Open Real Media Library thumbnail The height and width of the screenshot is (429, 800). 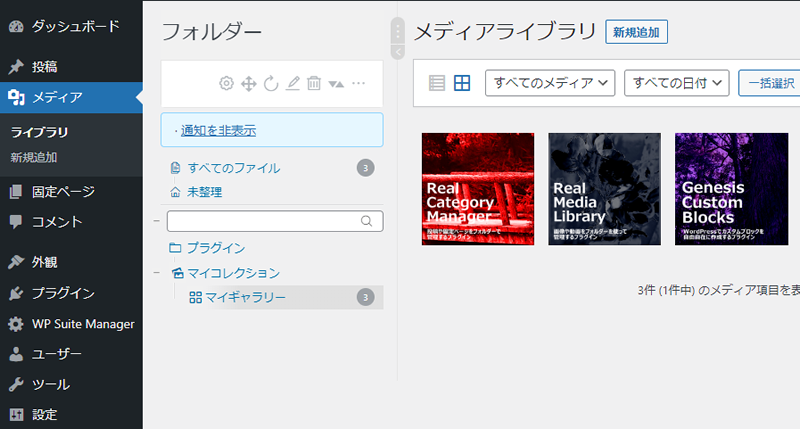click(x=605, y=189)
